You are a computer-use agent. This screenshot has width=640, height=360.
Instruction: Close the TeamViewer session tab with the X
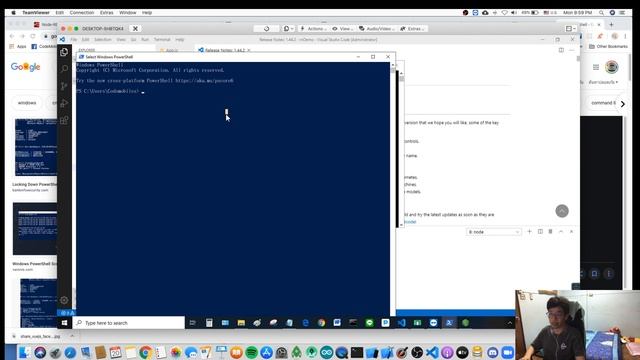pyautogui.click(x=135, y=29)
